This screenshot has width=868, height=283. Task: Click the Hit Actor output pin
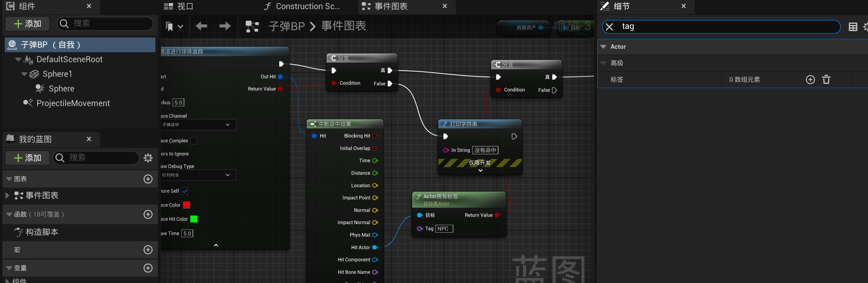coord(375,248)
